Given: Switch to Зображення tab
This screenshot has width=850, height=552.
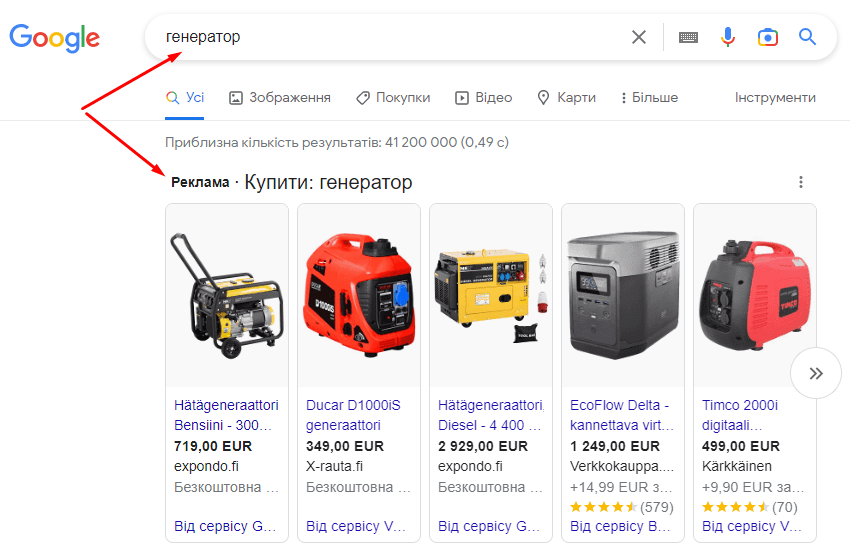Looking at the screenshot, I should [x=280, y=98].
